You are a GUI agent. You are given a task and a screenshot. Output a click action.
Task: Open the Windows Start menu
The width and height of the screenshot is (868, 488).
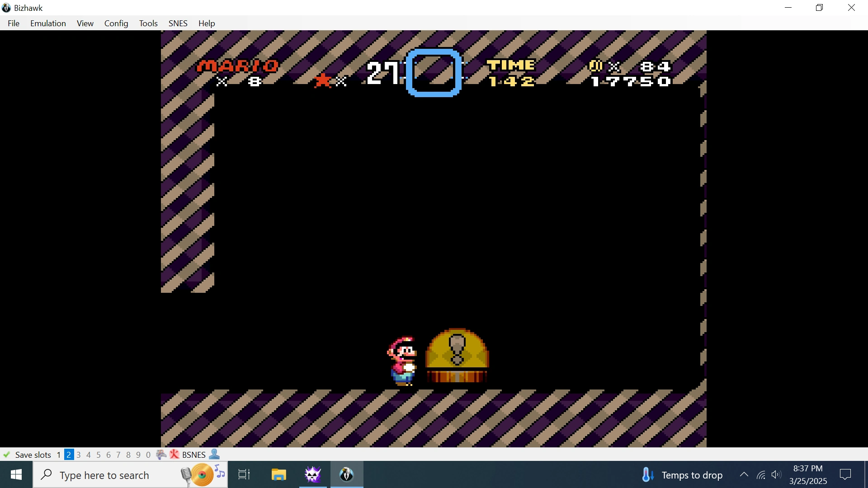16,474
